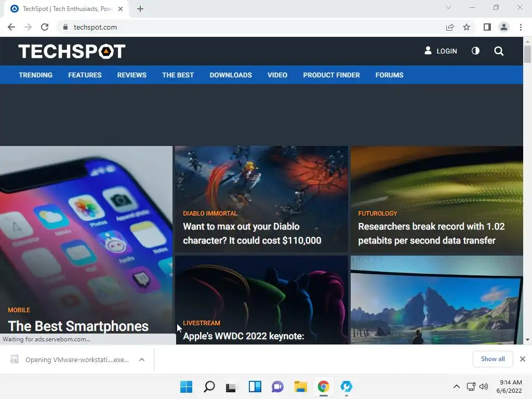Viewport: 532px width, 399px height.
Task: Click the mountain landscape monitor thumbnail
Action: (x=436, y=300)
